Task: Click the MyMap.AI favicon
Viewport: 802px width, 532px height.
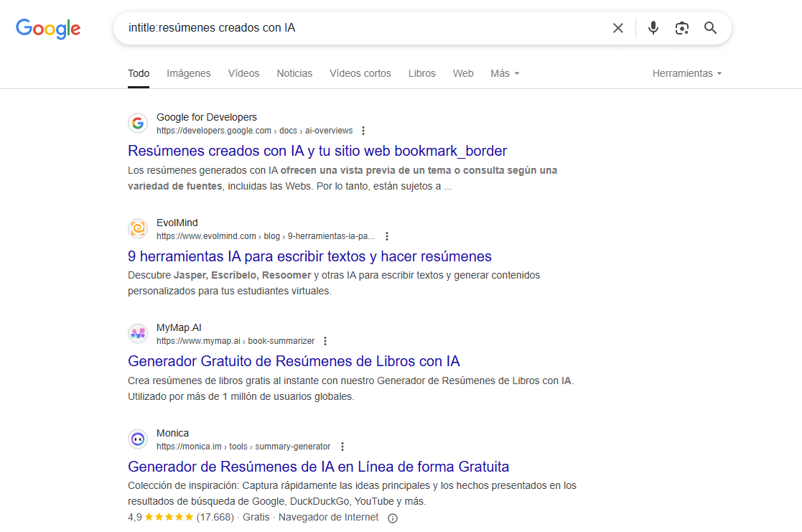Action: pyautogui.click(x=138, y=334)
